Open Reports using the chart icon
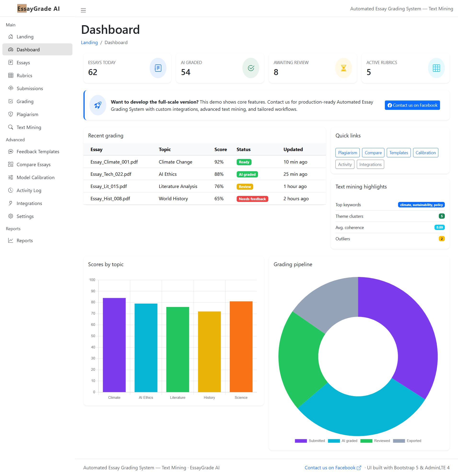 (11, 240)
